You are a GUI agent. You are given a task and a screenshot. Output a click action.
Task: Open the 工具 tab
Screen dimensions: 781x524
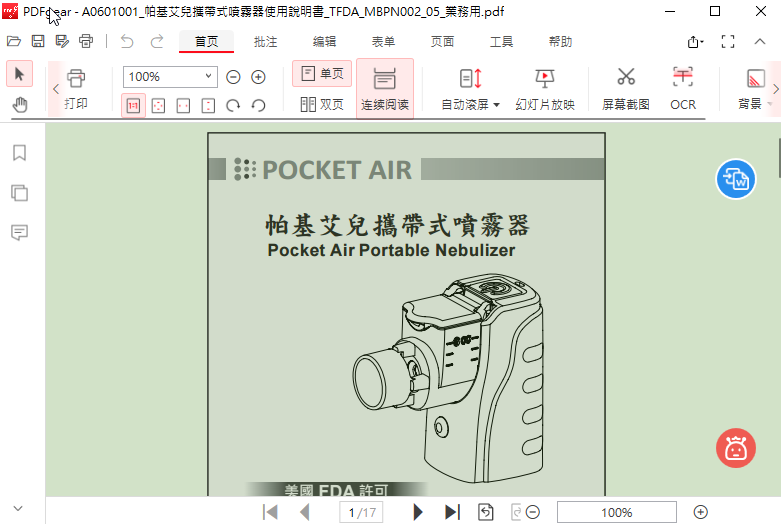[501, 42]
